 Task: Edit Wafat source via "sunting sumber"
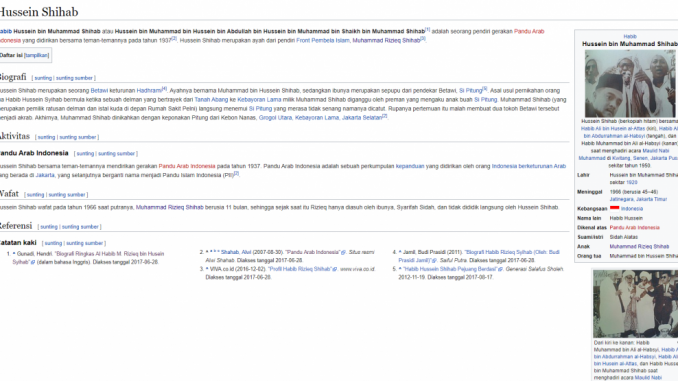[x=67, y=195]
